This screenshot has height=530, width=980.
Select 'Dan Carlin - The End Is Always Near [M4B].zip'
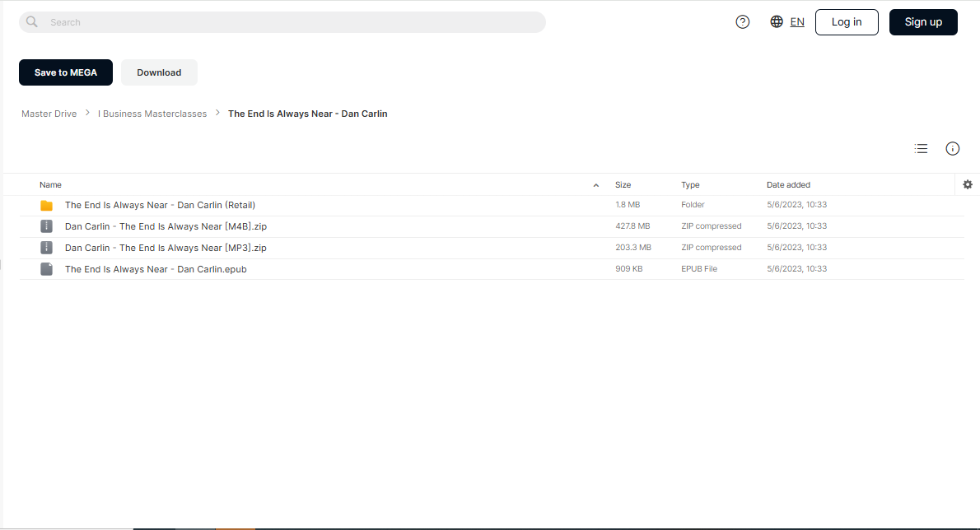(x=166, y=226)
